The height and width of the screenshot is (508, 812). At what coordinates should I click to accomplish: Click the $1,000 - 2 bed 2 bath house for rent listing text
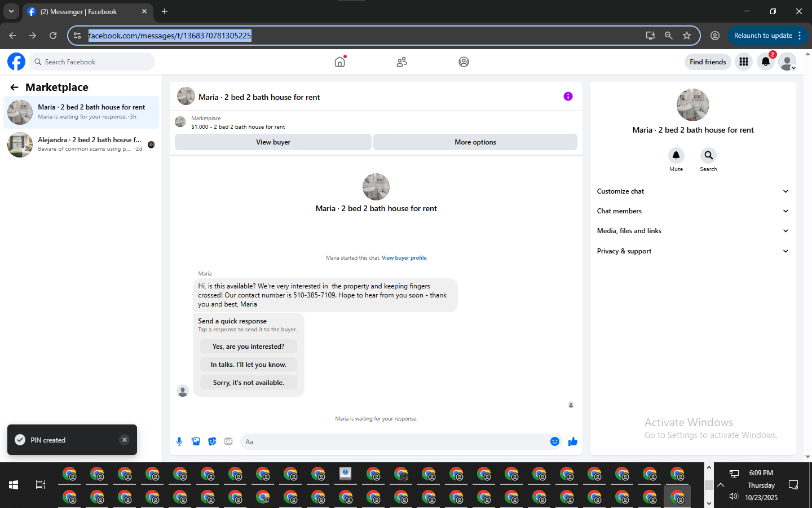click(x=238, y=127)
